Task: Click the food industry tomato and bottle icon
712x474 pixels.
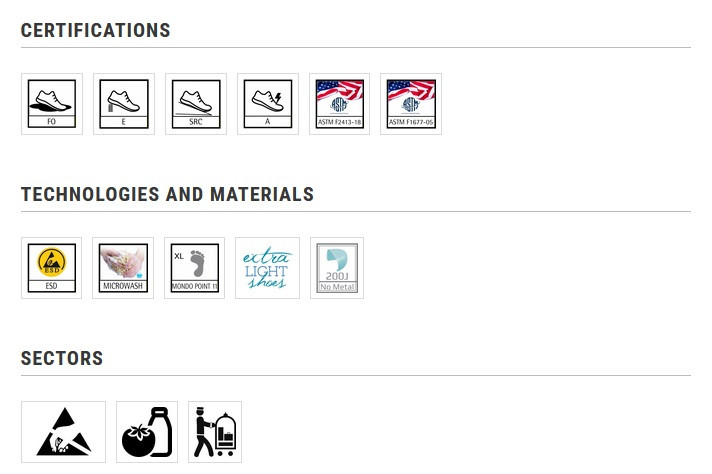Action: (147, 432)
